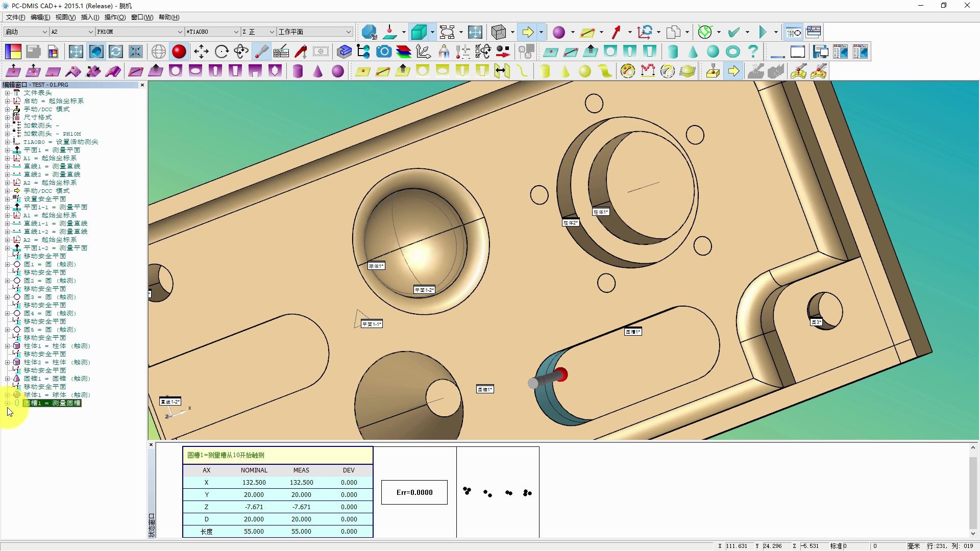Click the teal question mark guess icon
The width and height of the screenshot is (980, 551).
[x=753, y=52]
